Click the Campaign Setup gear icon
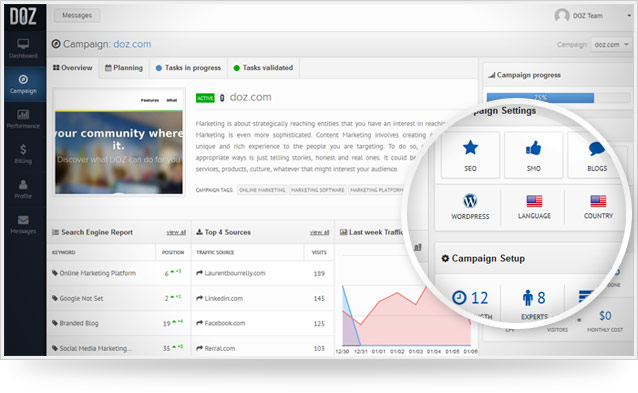The height and width of the screenshot is (393, 638). (x=445, y=258)
